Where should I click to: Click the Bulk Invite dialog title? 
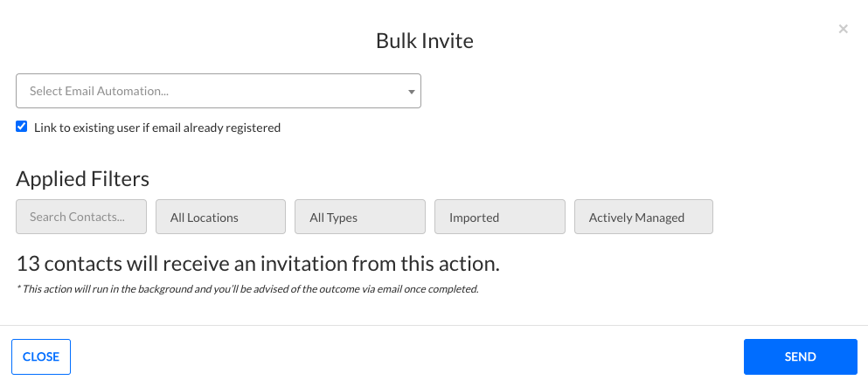click(x=425, y=41)
